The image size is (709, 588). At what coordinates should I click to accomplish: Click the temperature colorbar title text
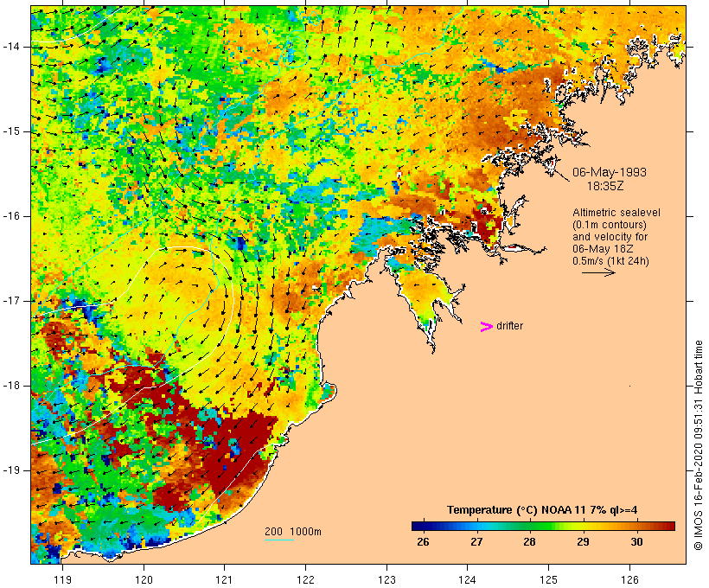(542, 510)
